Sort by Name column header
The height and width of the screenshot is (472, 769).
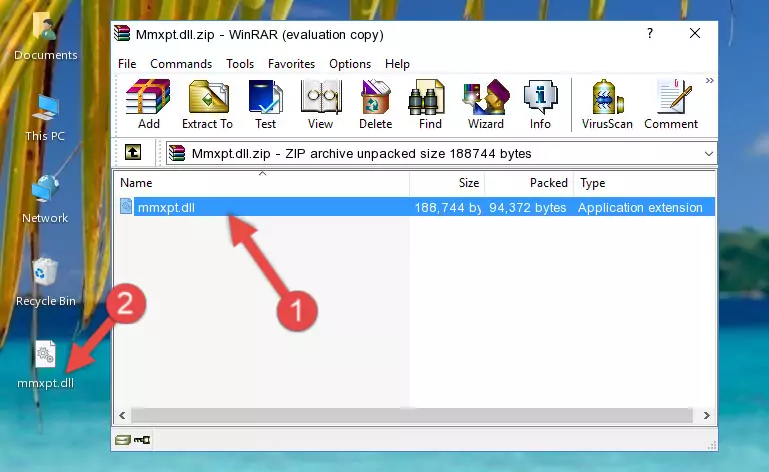coord(262,183)
